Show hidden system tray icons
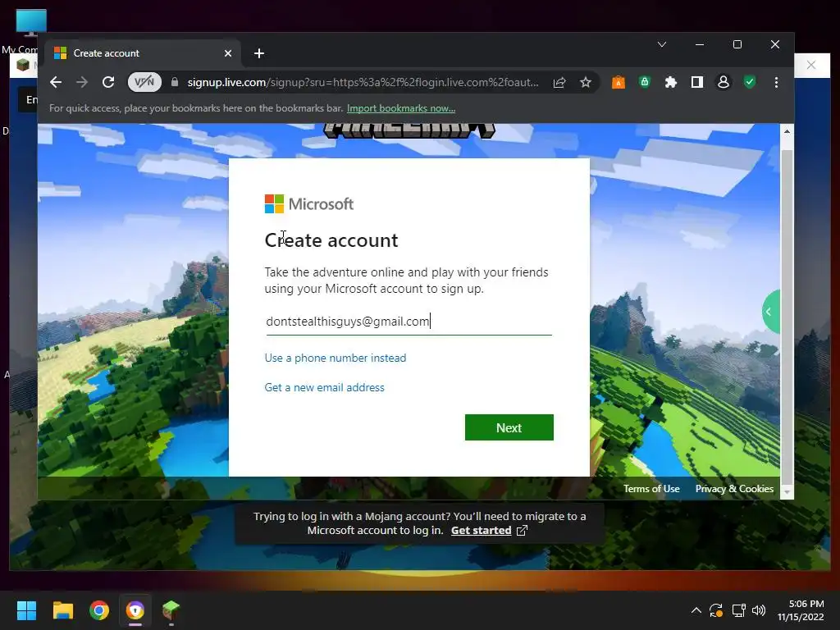Screen dimensions: 840x630 tap(696, 610)
